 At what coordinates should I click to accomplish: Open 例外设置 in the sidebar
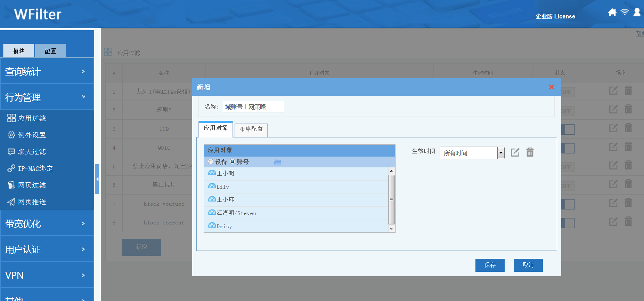pyautogui.click(x=32, y=135)
